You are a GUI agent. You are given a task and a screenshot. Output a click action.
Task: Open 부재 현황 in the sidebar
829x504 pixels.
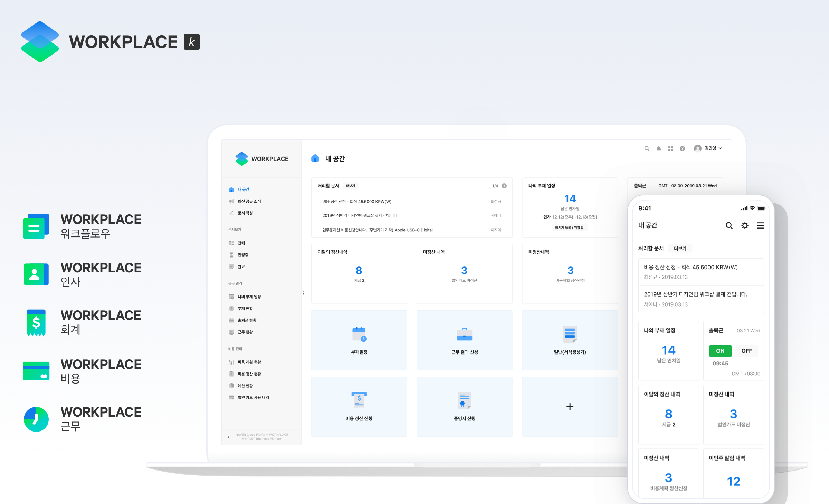pyautogui.click(x=241, y=308)
